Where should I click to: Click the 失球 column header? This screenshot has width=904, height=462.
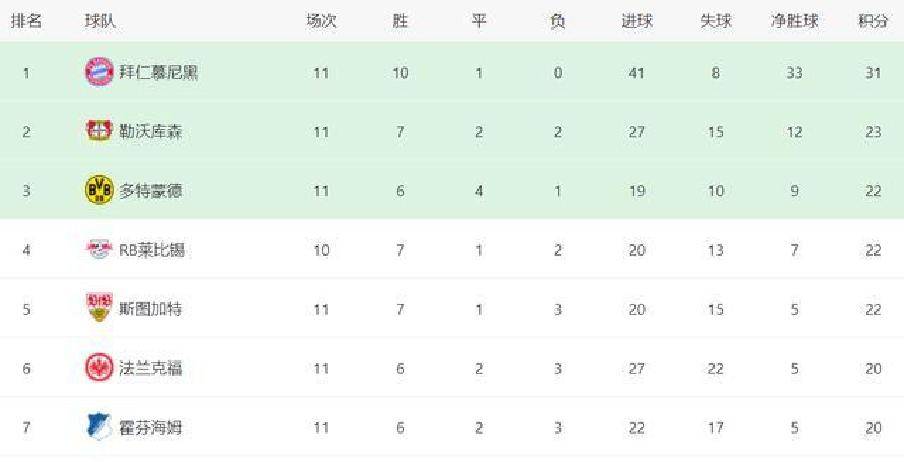tap(715, 21)
